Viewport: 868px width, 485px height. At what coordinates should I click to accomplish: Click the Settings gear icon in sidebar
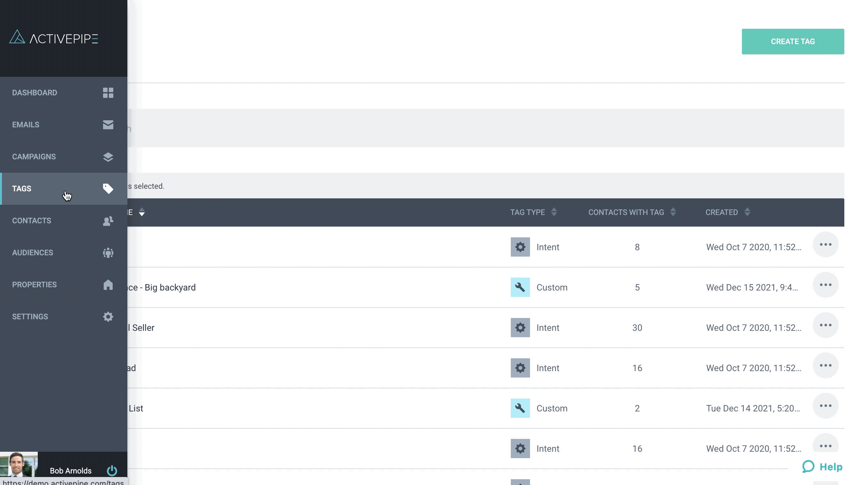coord(108,317)
